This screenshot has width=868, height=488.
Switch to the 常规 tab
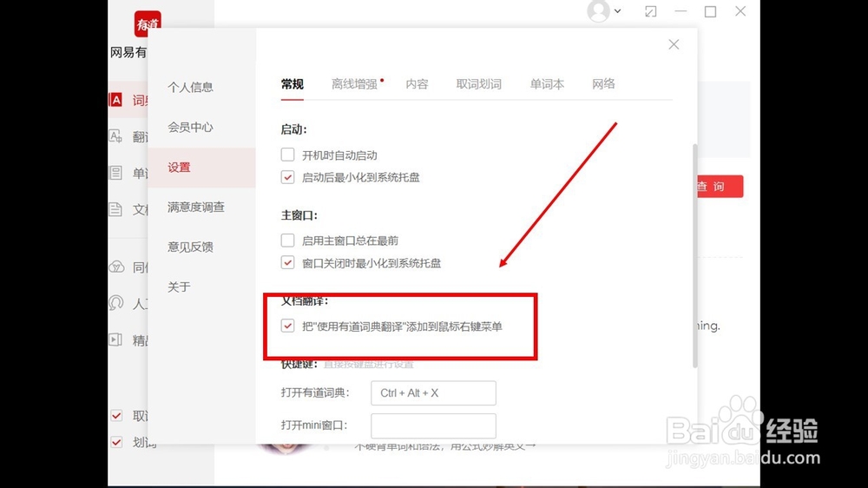pos(293,84)
